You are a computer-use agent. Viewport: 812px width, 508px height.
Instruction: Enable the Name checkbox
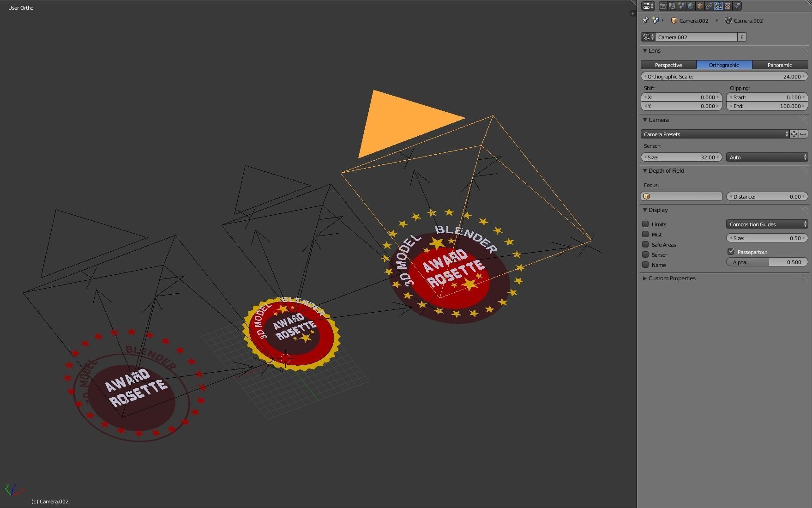tap(645, 265)
